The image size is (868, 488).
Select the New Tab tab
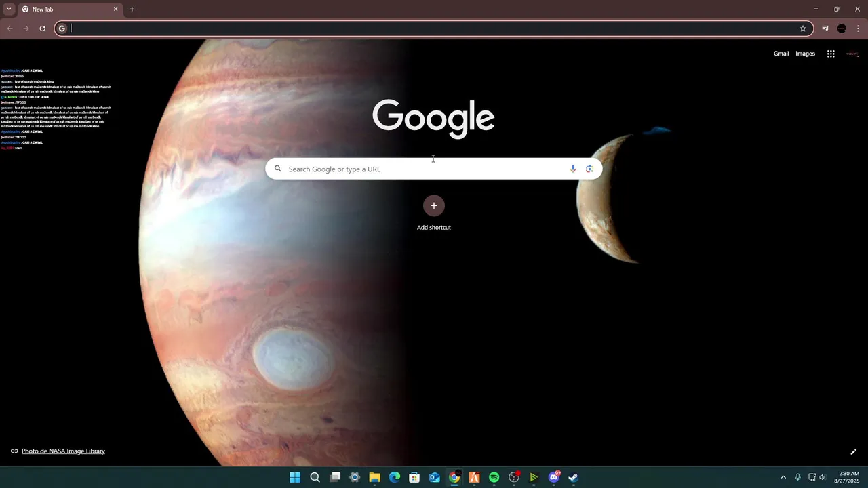69,9
